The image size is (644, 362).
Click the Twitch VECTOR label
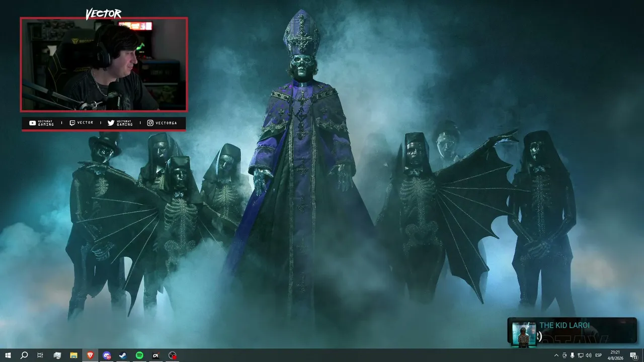pos(81,123)
